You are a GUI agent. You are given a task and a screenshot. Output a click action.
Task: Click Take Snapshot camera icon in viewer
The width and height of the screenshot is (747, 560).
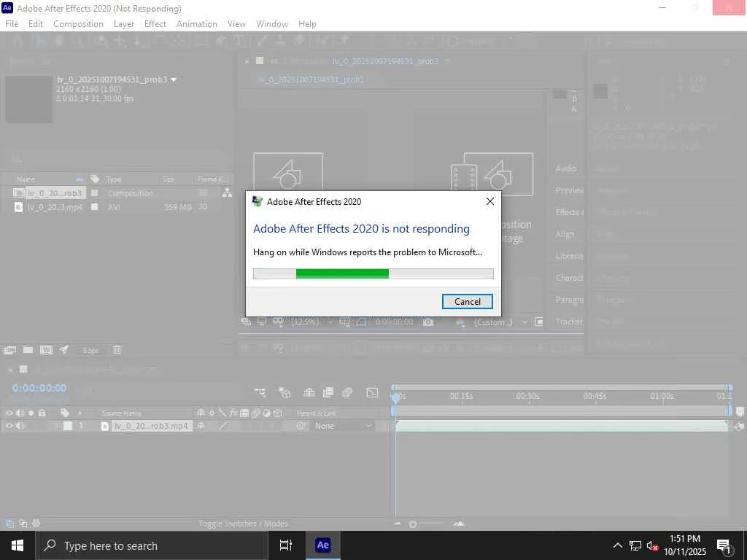click(x=428, y=322)
